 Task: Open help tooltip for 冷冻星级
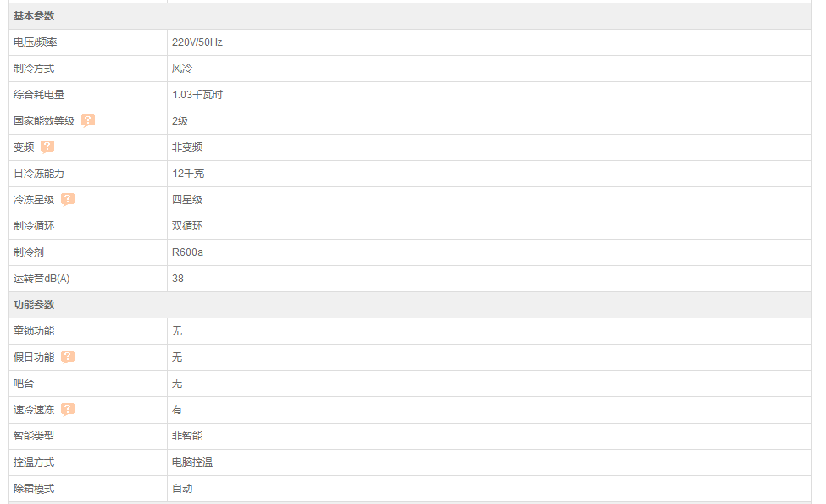click(68, 200)
